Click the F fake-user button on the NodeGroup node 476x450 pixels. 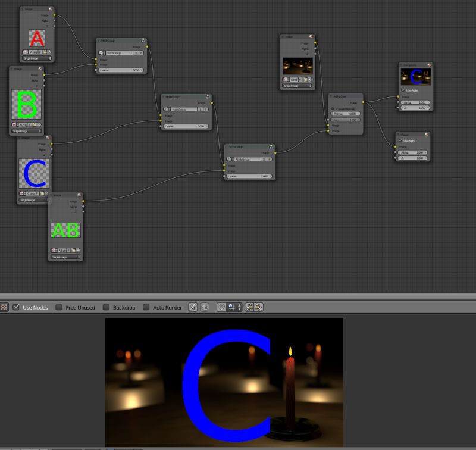[140, 52]
